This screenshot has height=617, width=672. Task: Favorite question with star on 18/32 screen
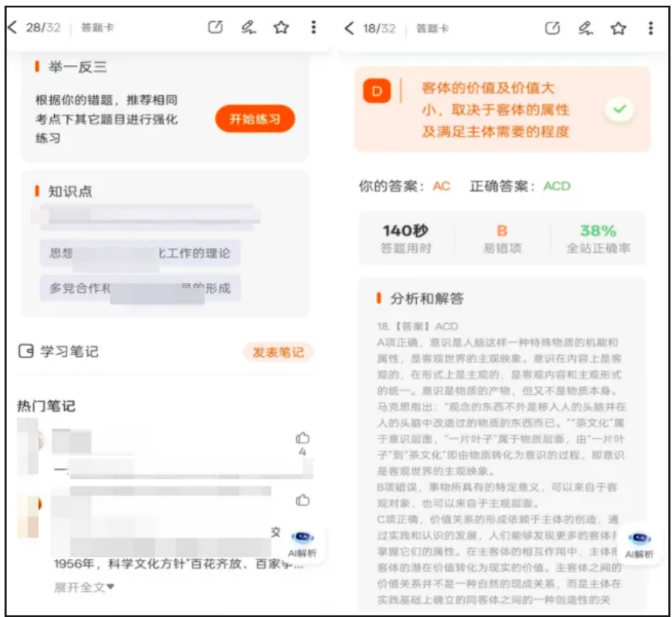point(619,29)
